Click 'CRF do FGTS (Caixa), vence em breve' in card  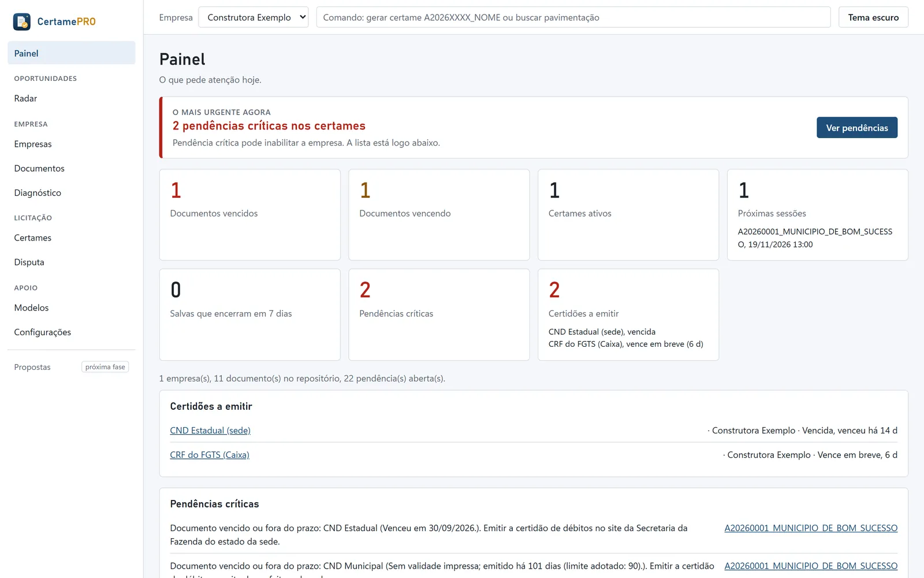[626, 344]
